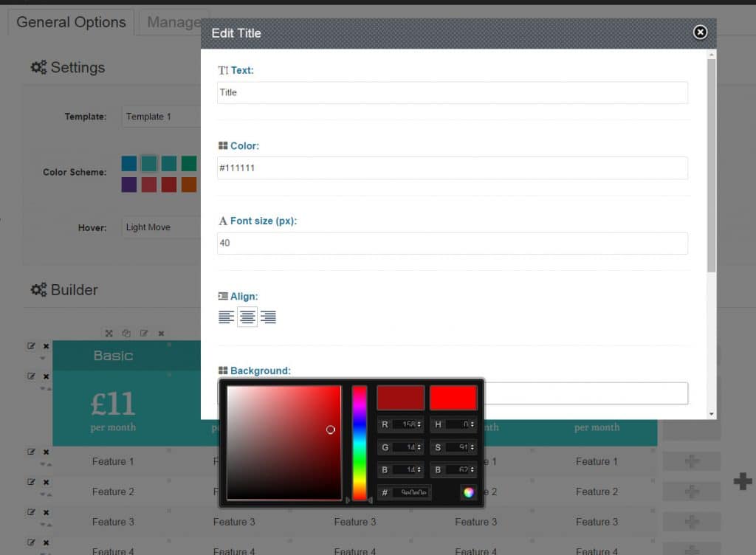Select right alignment for the title

click(x=268, y=317)
